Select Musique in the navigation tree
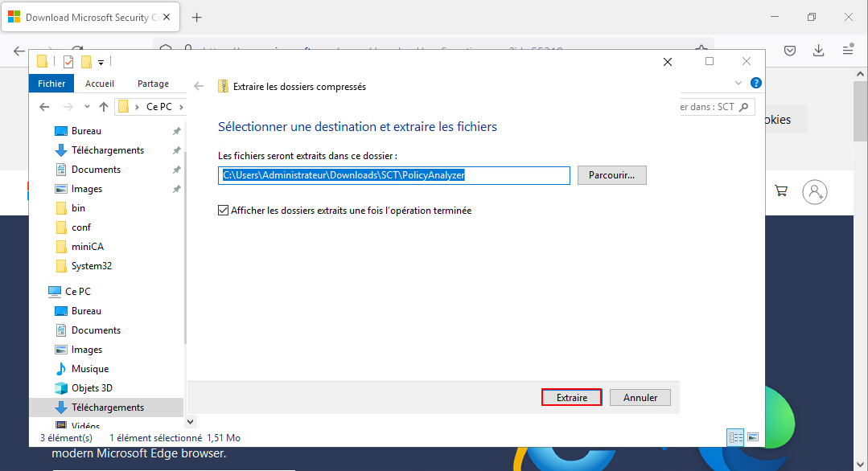Image resolution: width=868 pixels, height=471 pixels. coord(89,369)
